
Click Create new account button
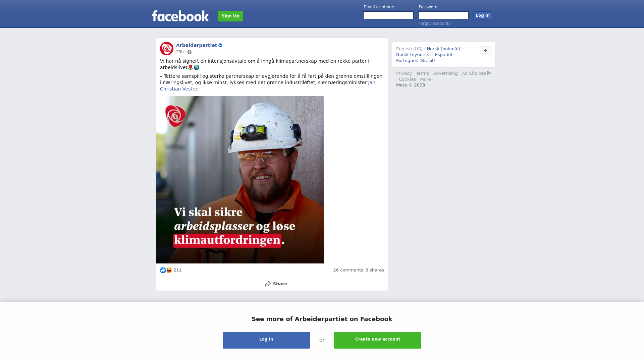point(378,340)
